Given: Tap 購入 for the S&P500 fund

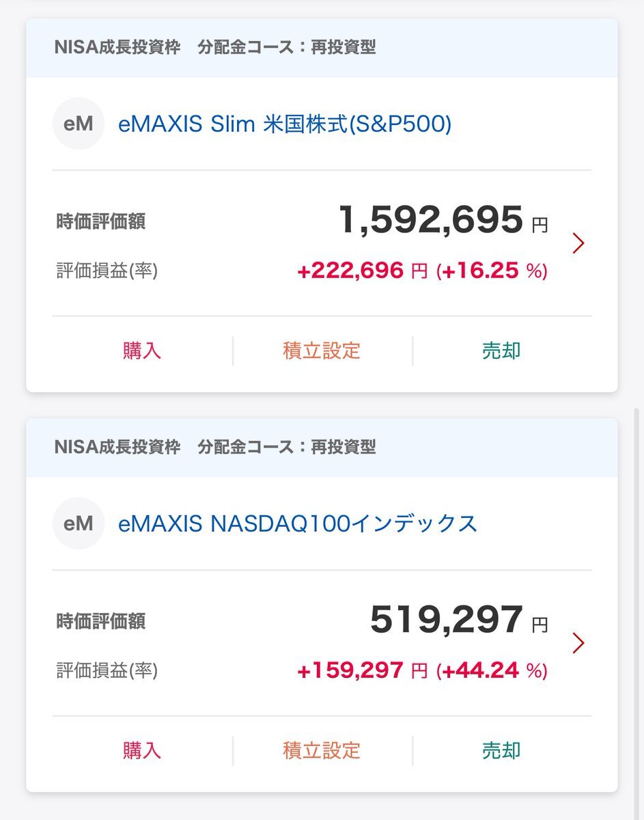Looking at the screenshot, I should click(142, 351).
